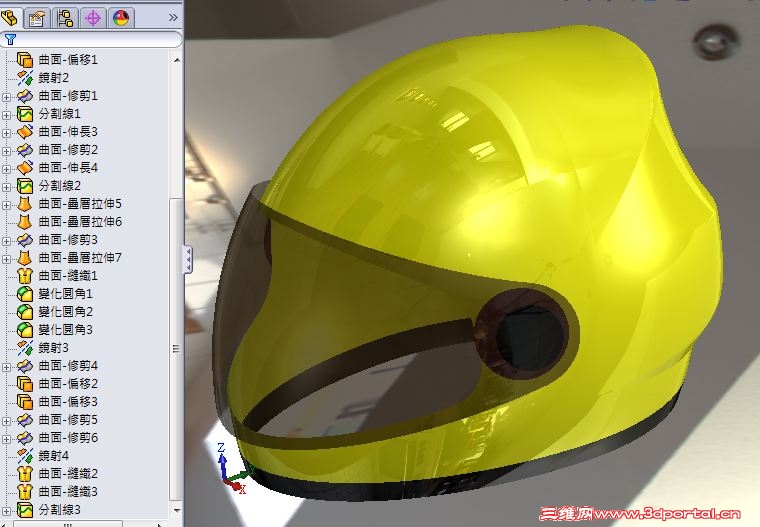Expand the 曲面-修剪4 tree node
The height and width of the screenshot is (527, 760).
[6, 367]
